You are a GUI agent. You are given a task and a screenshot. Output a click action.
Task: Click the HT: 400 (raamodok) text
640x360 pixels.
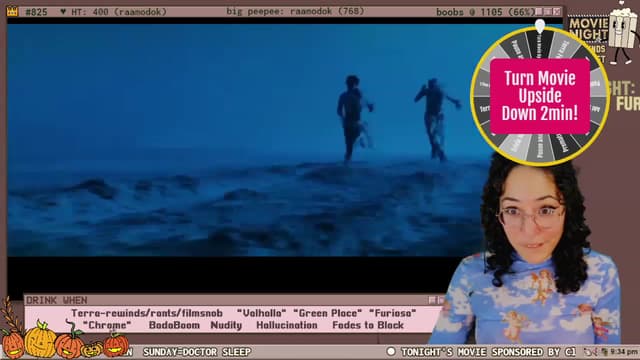pos(119,12)
